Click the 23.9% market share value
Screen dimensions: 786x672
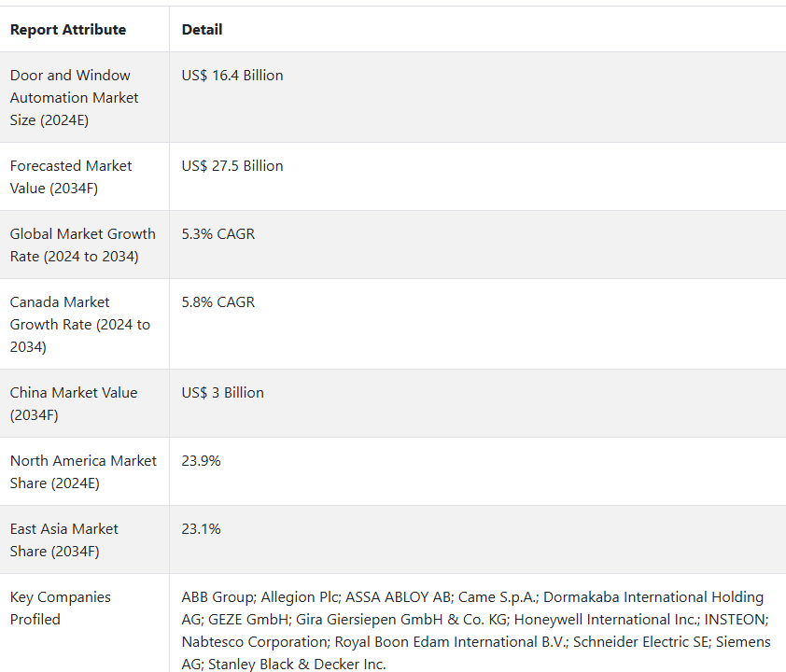pos(201,460)
